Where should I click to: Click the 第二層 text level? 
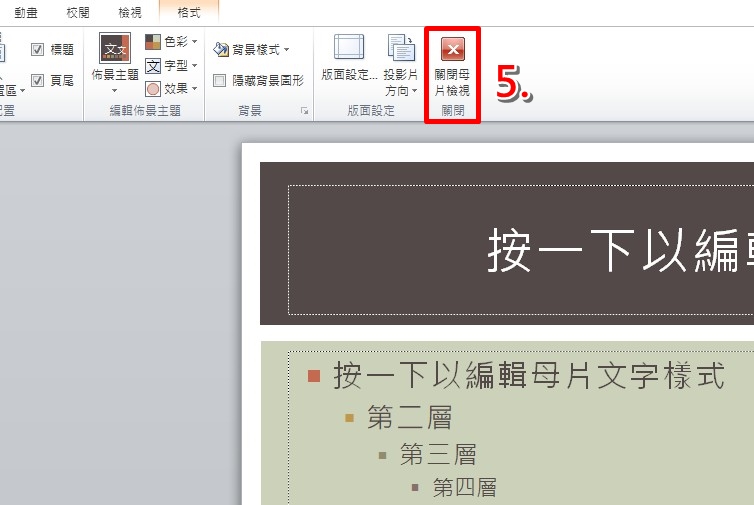tap(410, 417)
